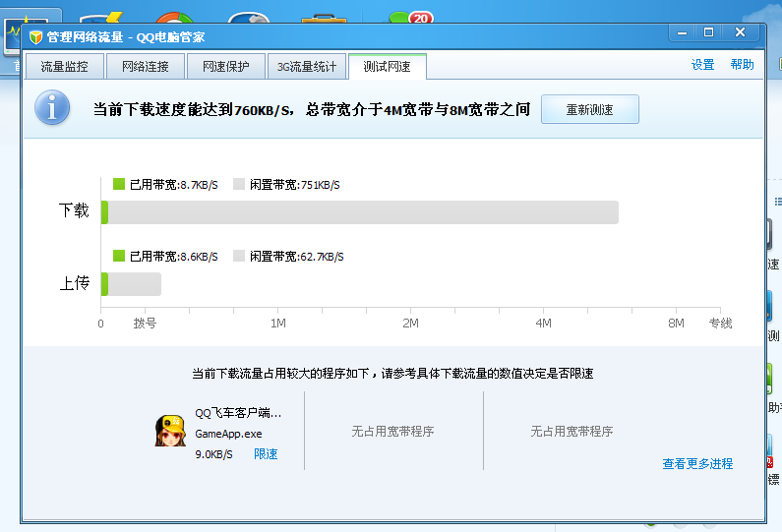Click the 4M axis label
Image resolution: width=782 pixels, height=532 pixels.
click(544, 324)
